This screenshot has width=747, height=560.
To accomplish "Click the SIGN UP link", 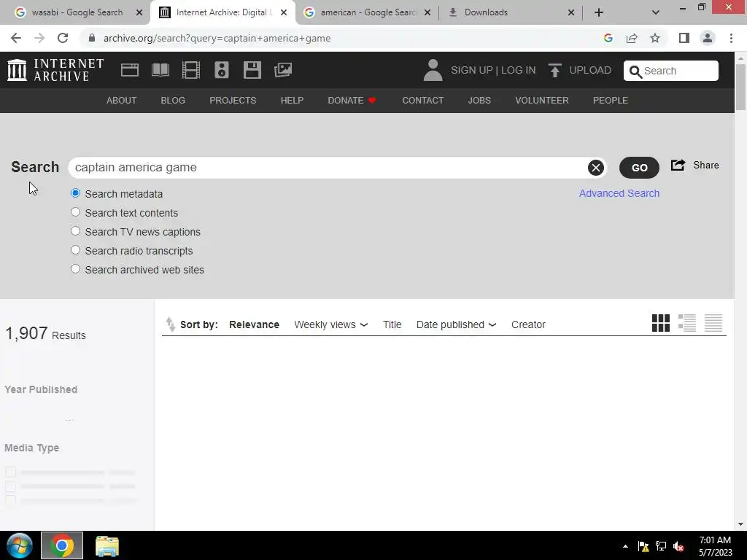I will 472,71.
